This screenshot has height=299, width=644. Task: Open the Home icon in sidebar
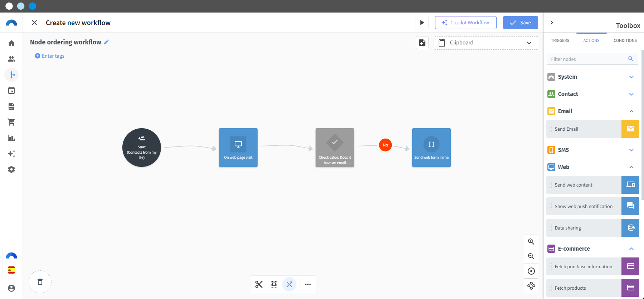(11, 43)
